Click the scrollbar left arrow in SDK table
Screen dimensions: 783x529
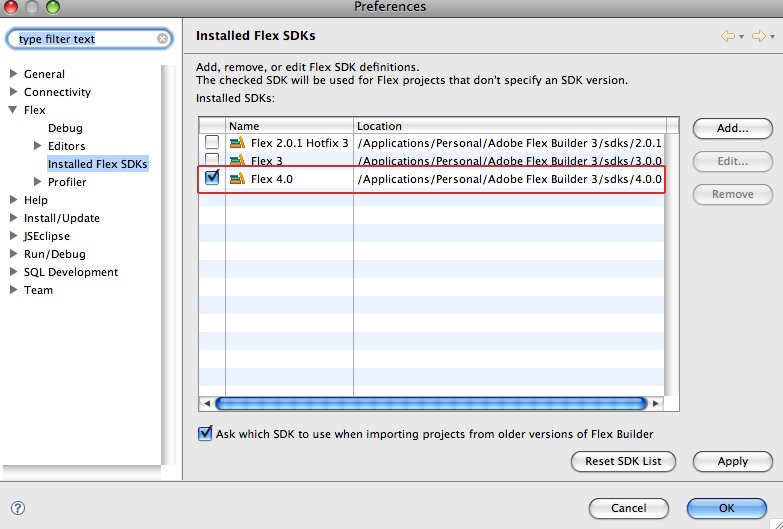(207, 403)
